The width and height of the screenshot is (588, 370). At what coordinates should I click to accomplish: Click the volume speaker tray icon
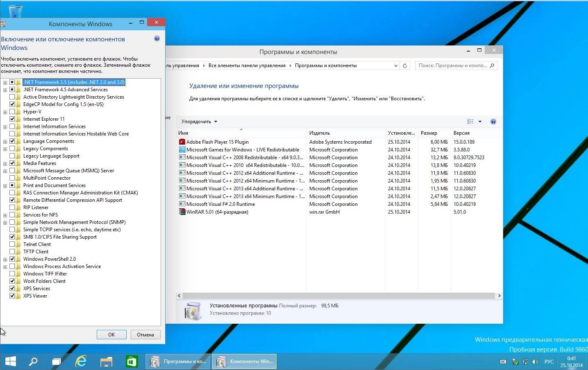(x=535, y=362)
